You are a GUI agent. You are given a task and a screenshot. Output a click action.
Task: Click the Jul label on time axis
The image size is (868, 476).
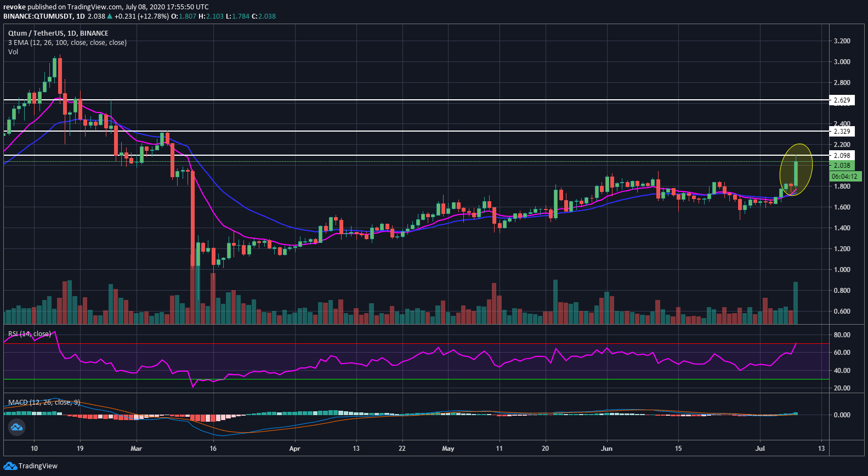click(x=760, y=449)
